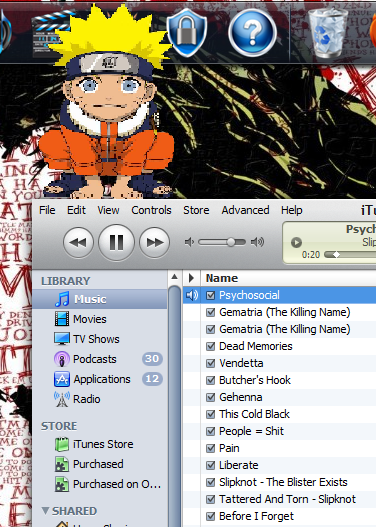The width and height of the screenshot is (376, 527).
Task: Select 'Slipknot - The Blister Exists' song
Action: (283, 482)
